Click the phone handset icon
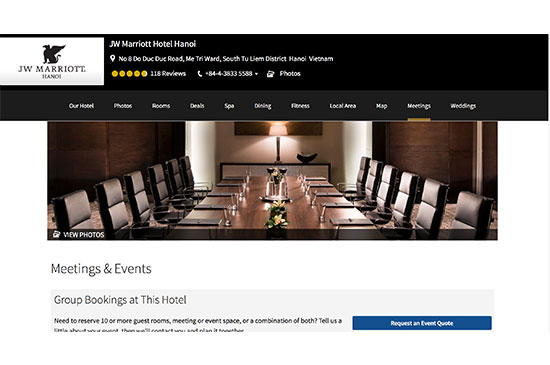 [x=200, y=74]
